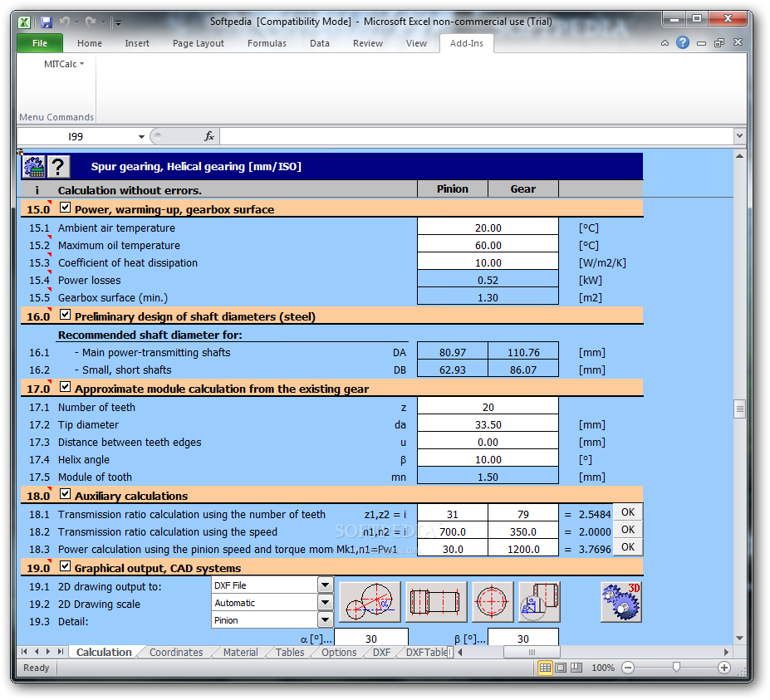Open the Page Layout ribbon tab

199,43
